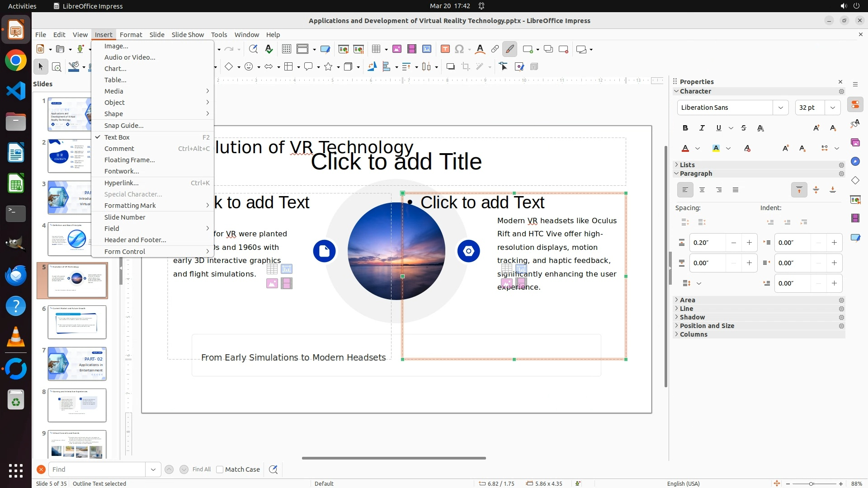Click the Bold formatting icon
The width and height of the screenshot is (868, 488).
[685, 128]
